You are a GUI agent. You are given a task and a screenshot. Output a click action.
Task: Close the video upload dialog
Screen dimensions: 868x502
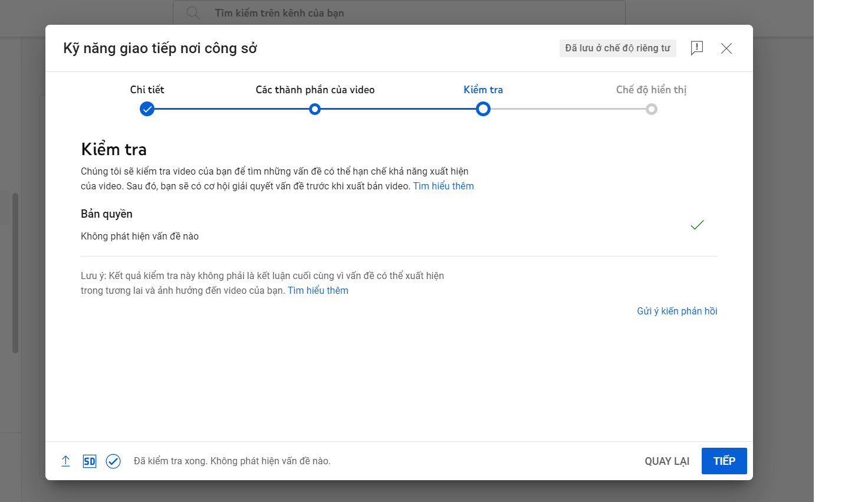[726, 48]
